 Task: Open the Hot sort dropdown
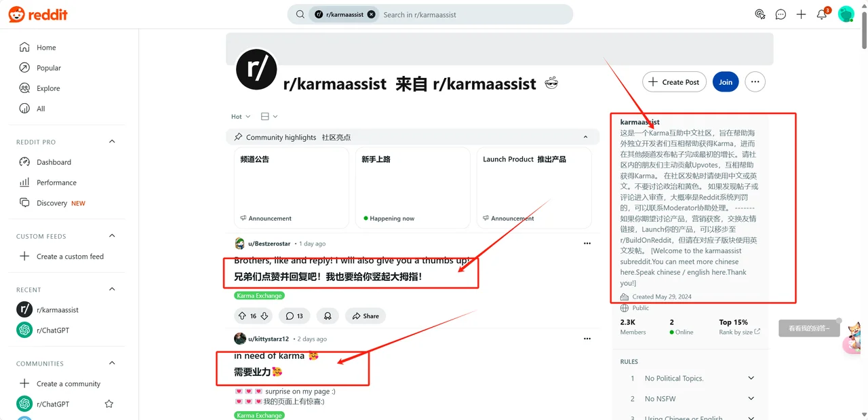pyautogui.click(x=241, y=117)
